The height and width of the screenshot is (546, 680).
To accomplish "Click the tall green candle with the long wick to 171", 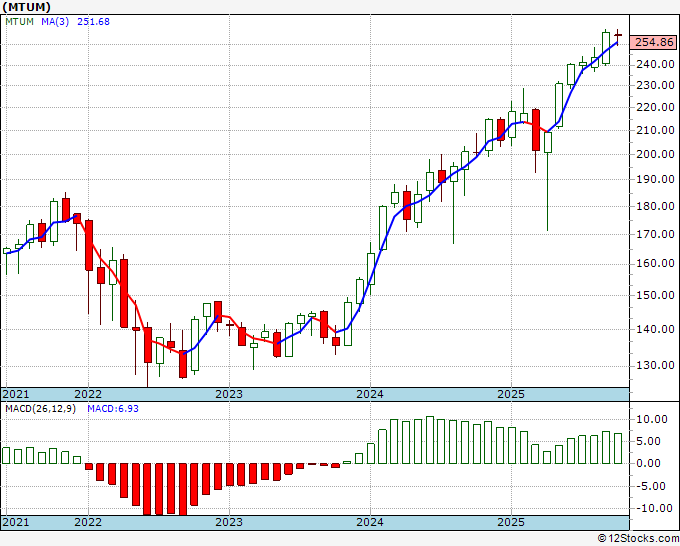I will [x=548, y=143].
